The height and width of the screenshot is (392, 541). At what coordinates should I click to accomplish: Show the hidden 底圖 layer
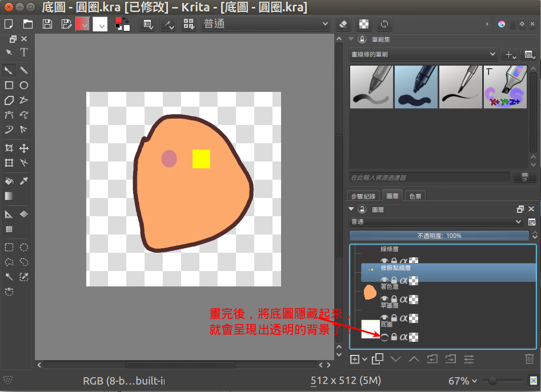384,337
